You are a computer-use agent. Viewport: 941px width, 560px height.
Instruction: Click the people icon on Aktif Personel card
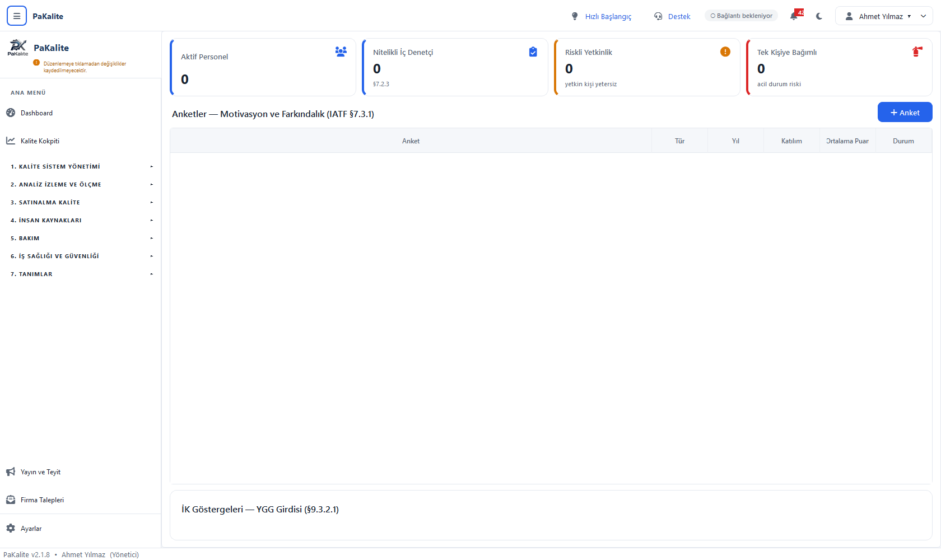(x=341, y=52)
